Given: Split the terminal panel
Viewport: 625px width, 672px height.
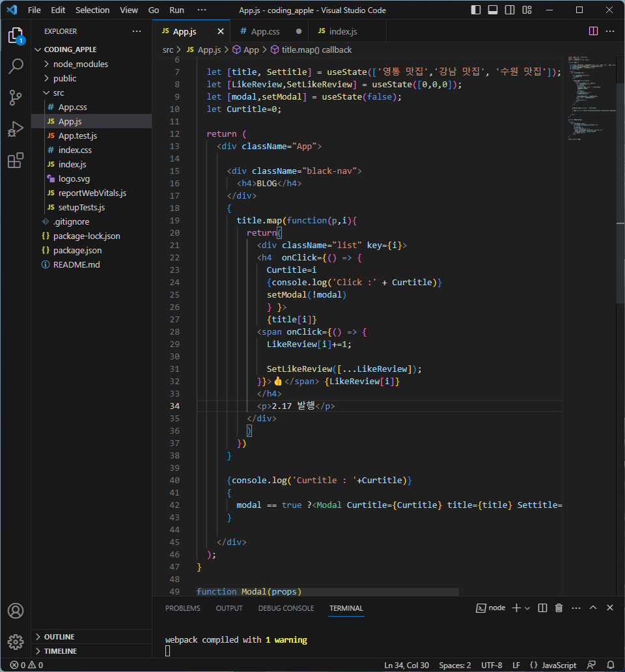Looking at the screenshot, I should (x=542, y=608).
